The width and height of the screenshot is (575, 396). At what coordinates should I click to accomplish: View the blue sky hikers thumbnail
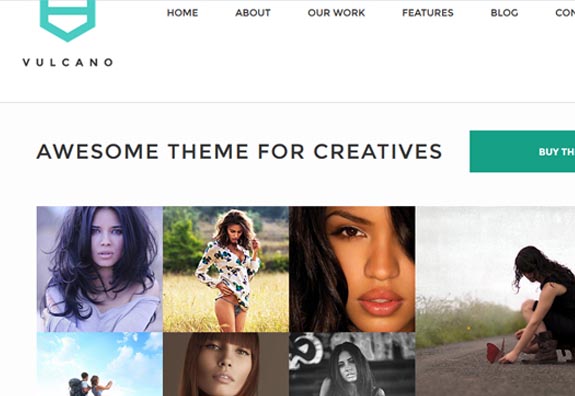(x=100, y=364)
